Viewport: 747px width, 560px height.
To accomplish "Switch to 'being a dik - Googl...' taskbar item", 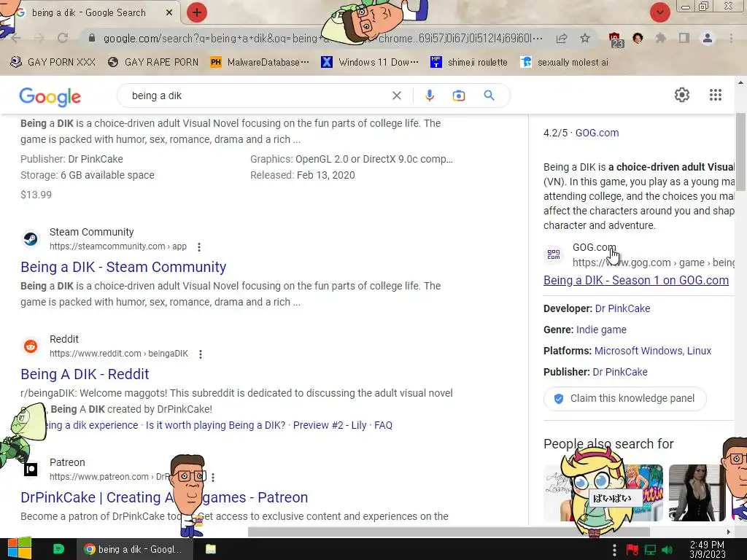I will (135, 549).
